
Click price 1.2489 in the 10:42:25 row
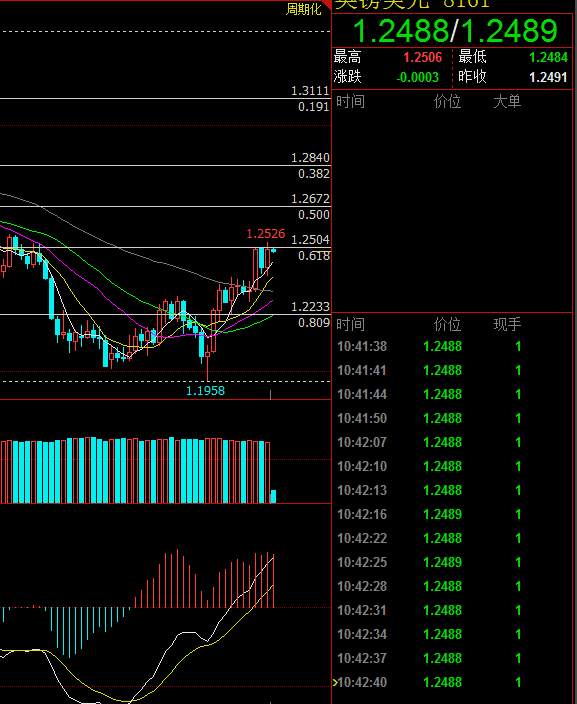(x=442, y=562)
